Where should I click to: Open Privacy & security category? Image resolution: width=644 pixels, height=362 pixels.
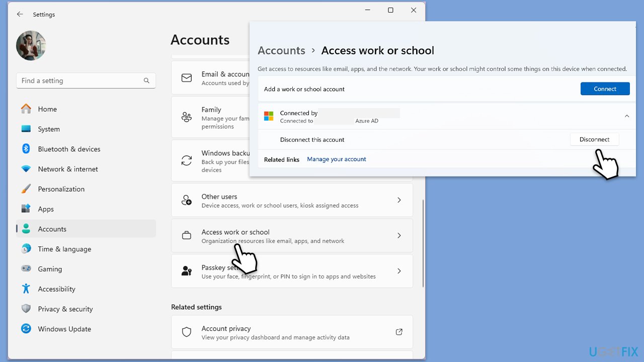tap(86, 309)
